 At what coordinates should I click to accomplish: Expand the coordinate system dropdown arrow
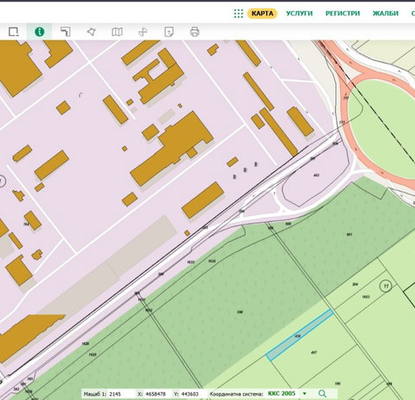[304, 394]
